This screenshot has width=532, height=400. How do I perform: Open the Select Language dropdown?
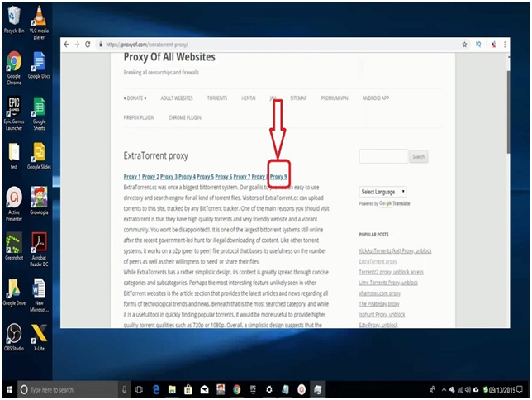[382, 192]
